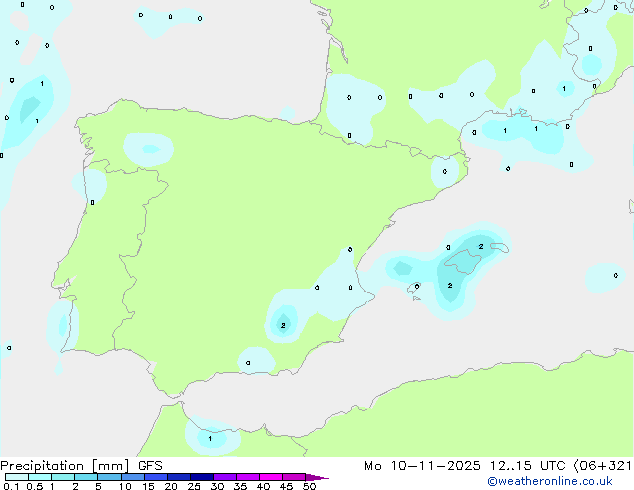Click the '0' value on Spain's south coast
This screenshot has width=634, height=490.
pos(248,363)
